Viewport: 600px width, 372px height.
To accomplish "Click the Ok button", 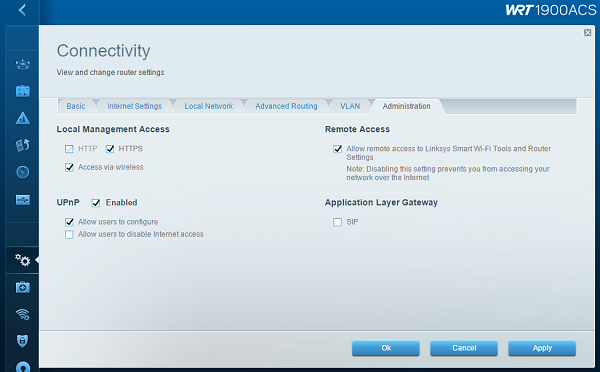I will tap(386, 348).
